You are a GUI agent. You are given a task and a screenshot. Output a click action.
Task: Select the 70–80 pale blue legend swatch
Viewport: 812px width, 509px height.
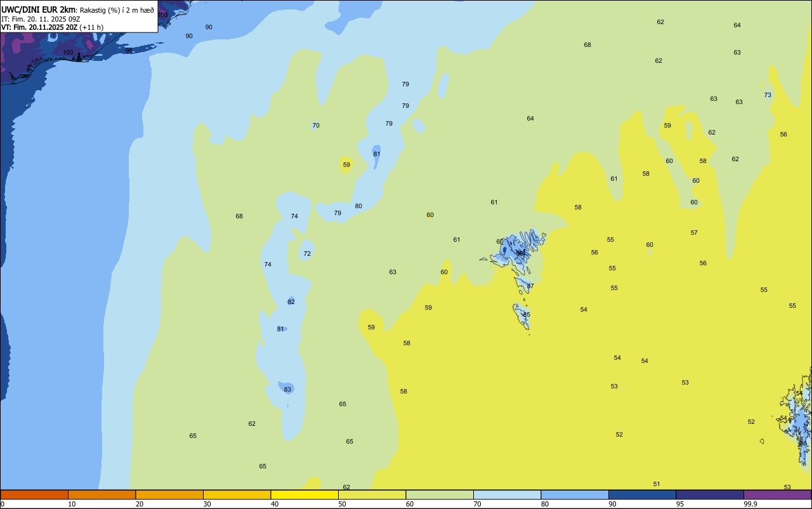coord(507,494)
